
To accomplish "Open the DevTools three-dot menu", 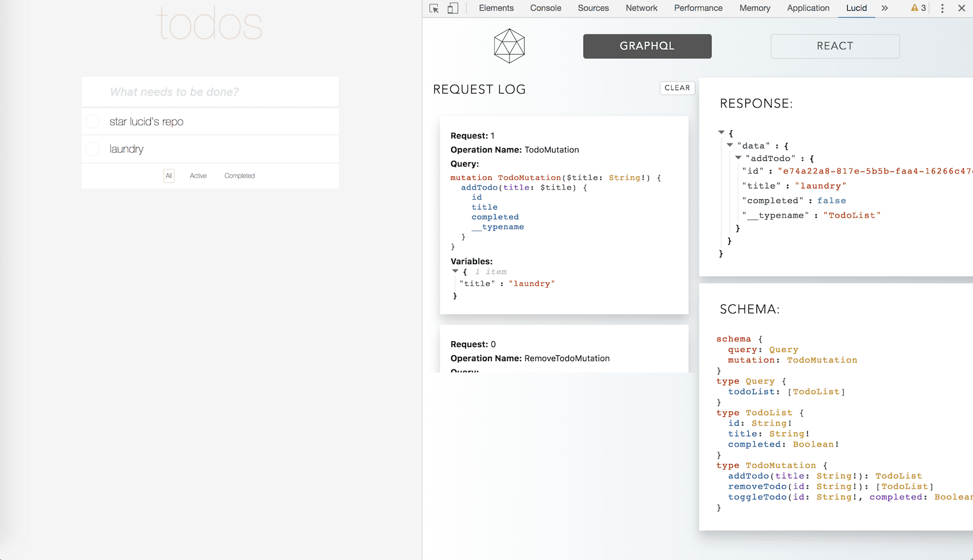I will coord(942,8).
